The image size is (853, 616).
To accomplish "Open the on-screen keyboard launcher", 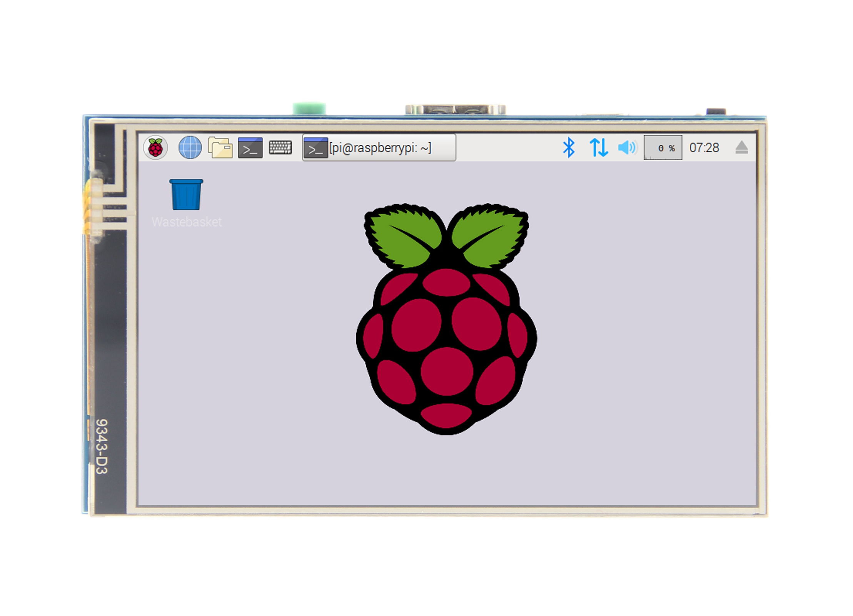I will pos(280,147).
